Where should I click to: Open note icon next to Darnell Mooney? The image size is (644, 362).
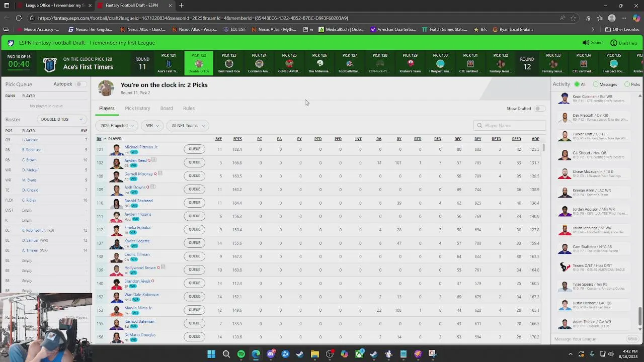point(160,173)
